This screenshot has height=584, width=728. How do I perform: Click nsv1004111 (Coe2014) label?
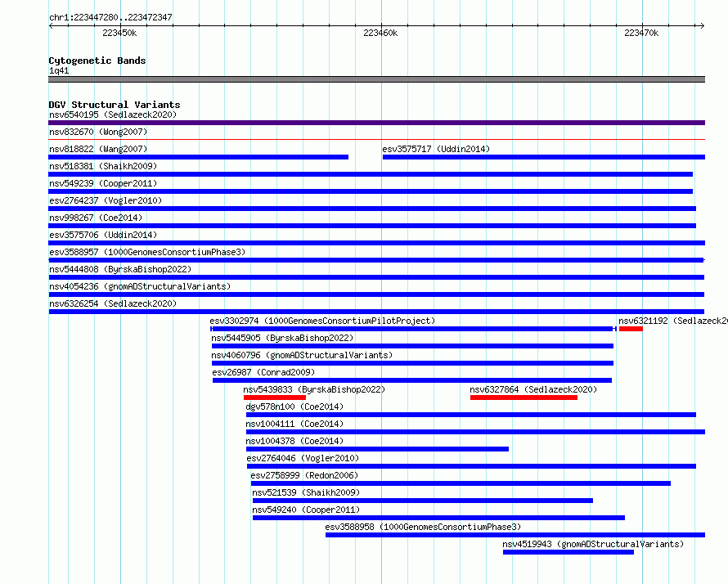(x=294, y=424)
